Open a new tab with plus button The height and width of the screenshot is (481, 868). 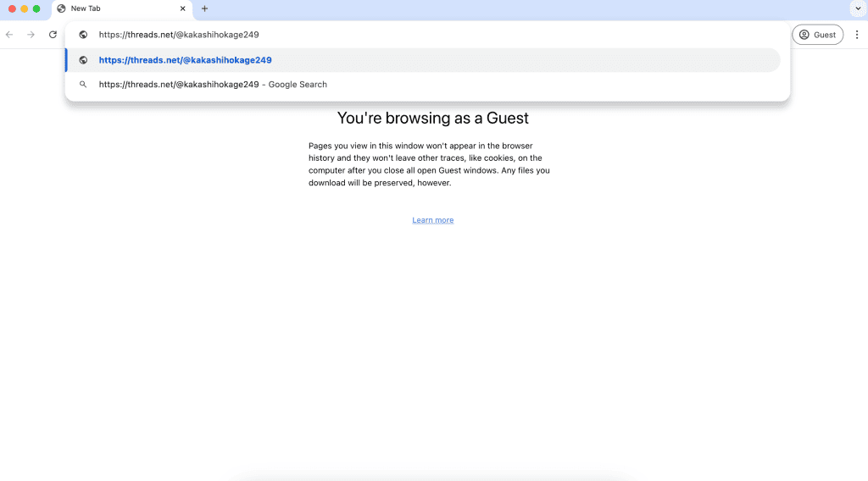coord(204,8)
